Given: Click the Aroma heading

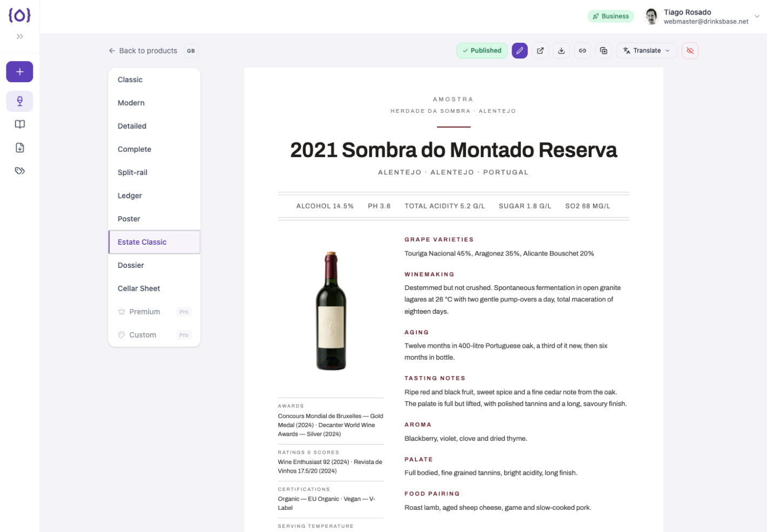Looking at the screenshot, I should pyautogui.click(x=418, y=425).
